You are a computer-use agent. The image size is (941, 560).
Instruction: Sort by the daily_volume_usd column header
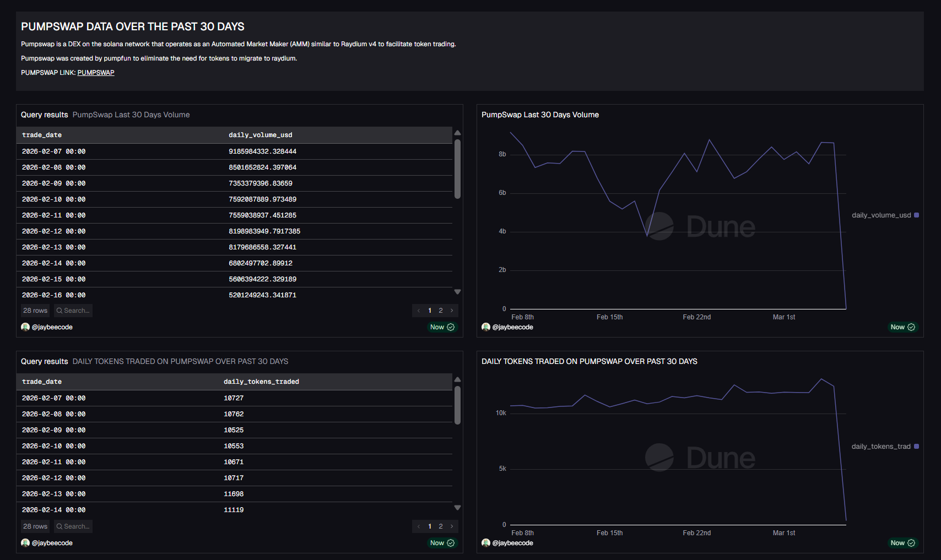click(261, 135)
